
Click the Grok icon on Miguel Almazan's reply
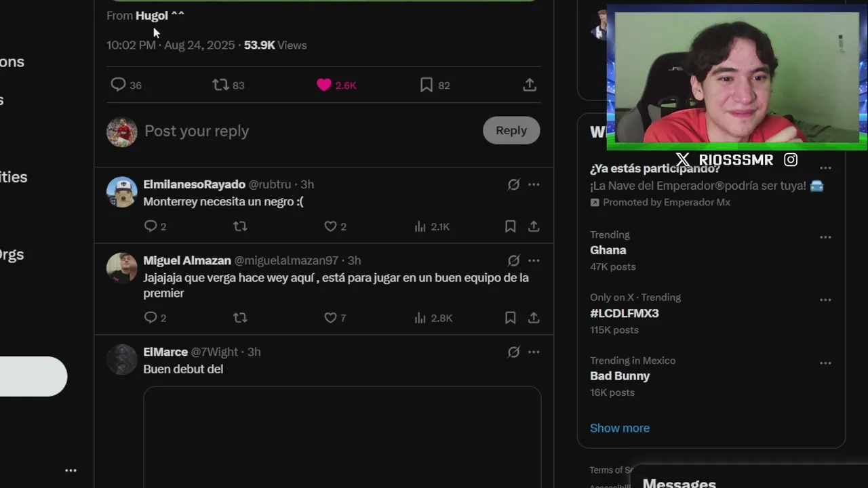pos(513,260)
